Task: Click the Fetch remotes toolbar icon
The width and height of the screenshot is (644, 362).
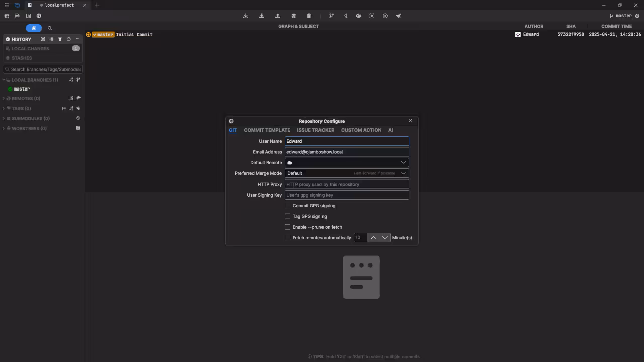Action: 246,16
